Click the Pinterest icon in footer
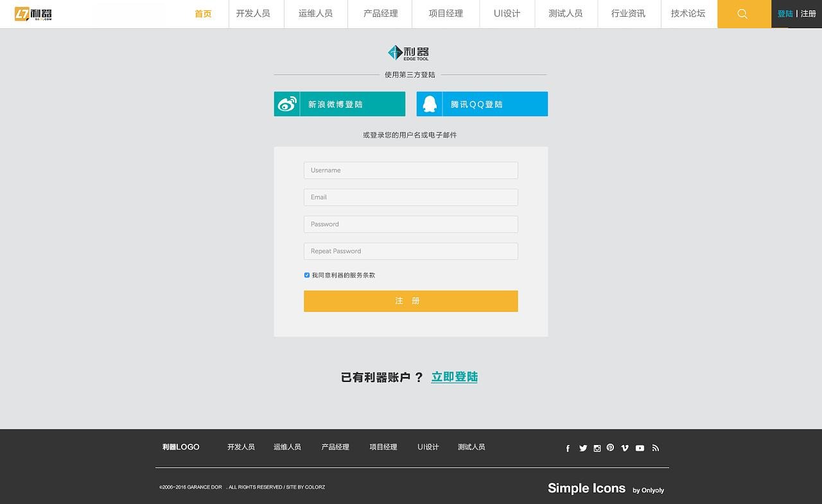The height and width of the screenshot is (504, 822). [610, 448]
